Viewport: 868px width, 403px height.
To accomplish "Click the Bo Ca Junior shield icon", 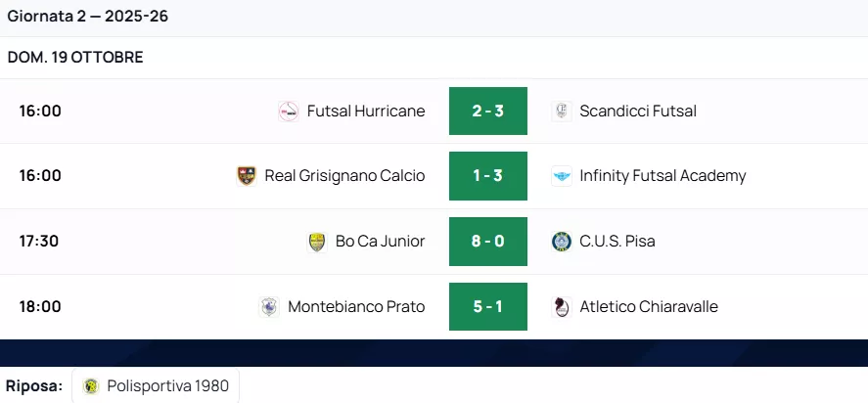I will [317, 242].
